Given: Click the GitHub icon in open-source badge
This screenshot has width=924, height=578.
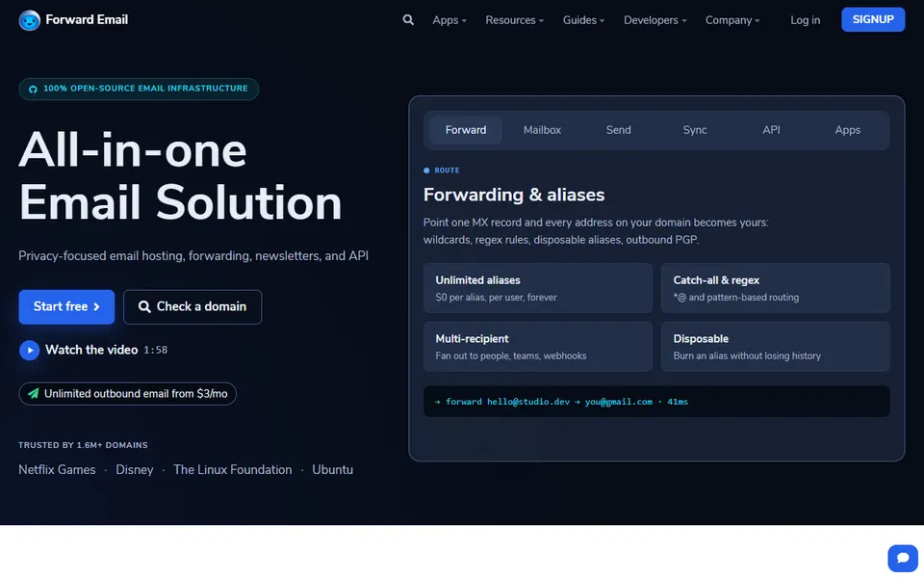Looking at the screenshot, I should point(33,89).
